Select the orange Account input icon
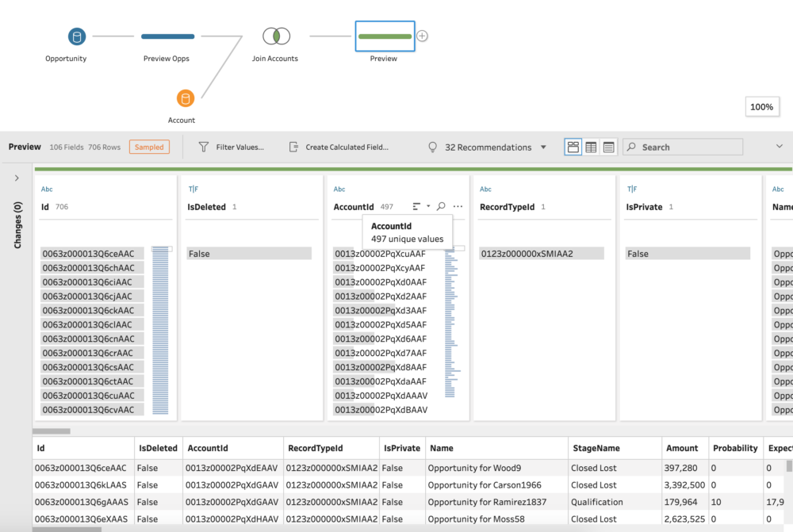The height and width of the screenshot is (532, 793). 185,98
